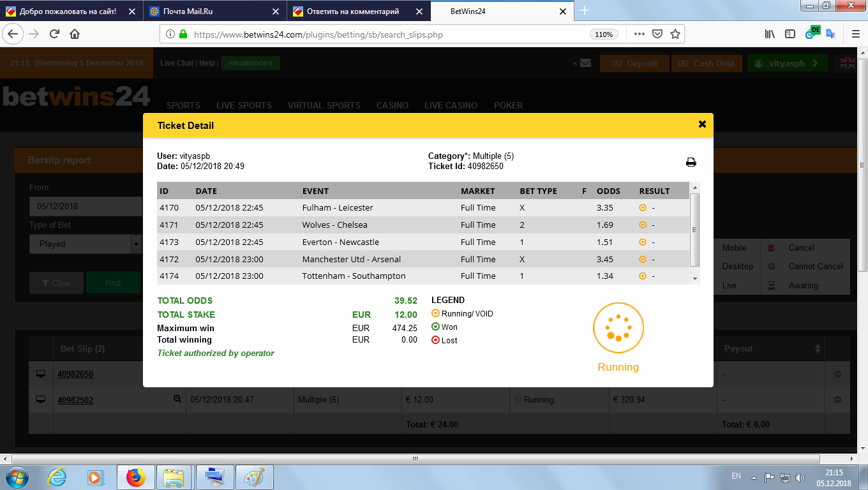Open POKER menu item

click(x=508, y=105)
